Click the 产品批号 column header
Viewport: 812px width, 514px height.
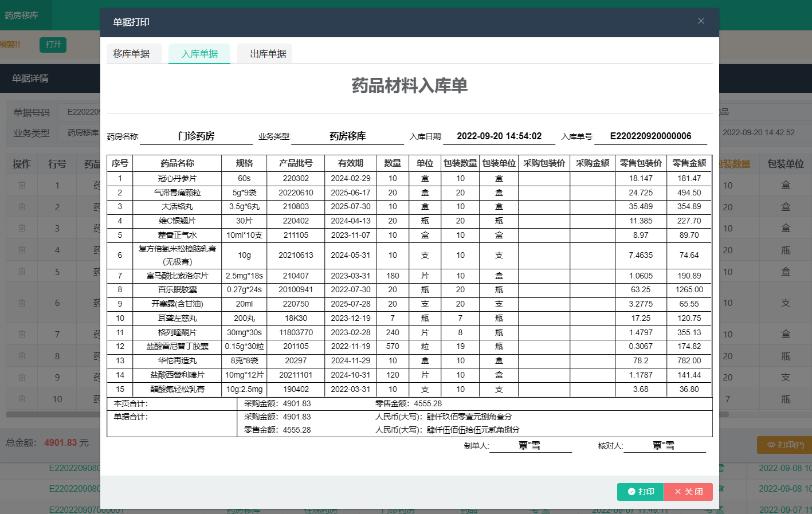coord(296,163)
